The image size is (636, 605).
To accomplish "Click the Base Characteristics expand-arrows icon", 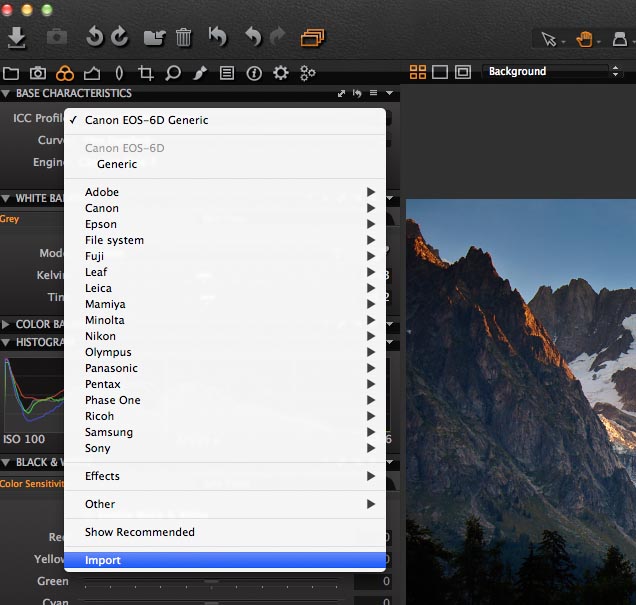I will [x=342, y=94].
